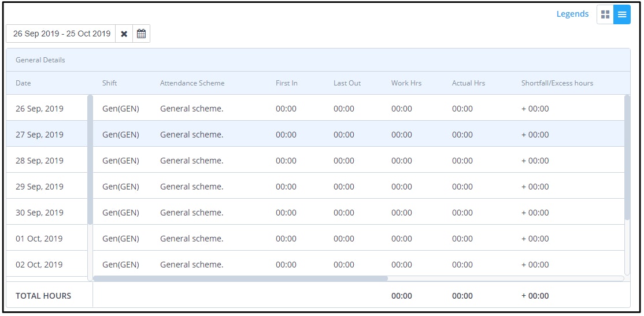Clear the date range with X icon
Viewport: 644px width, 316px height.
point(124,34)
